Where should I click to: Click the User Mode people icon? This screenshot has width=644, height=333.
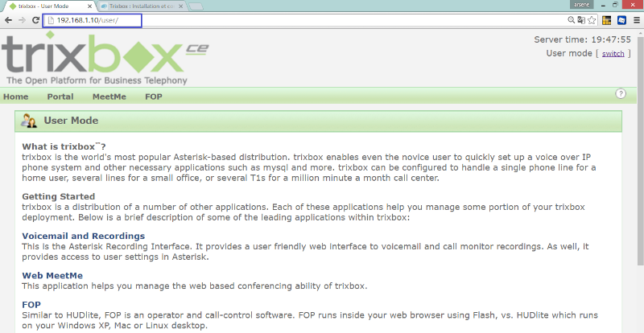coord(29,121)
